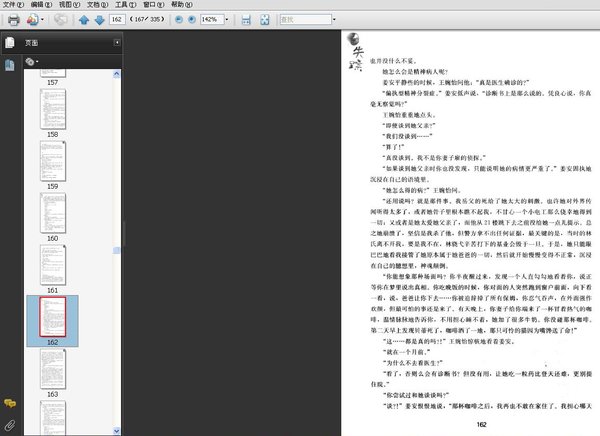Select the page 159 thumbnail
Image resolution: width=600 pixels, height=436 pixels.
(x=53, y=161)
